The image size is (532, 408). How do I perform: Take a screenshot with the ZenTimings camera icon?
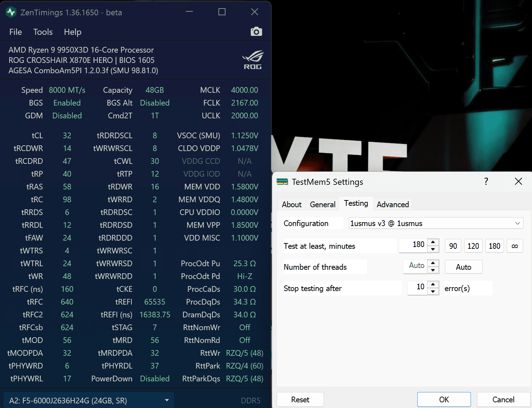point(256,32)
